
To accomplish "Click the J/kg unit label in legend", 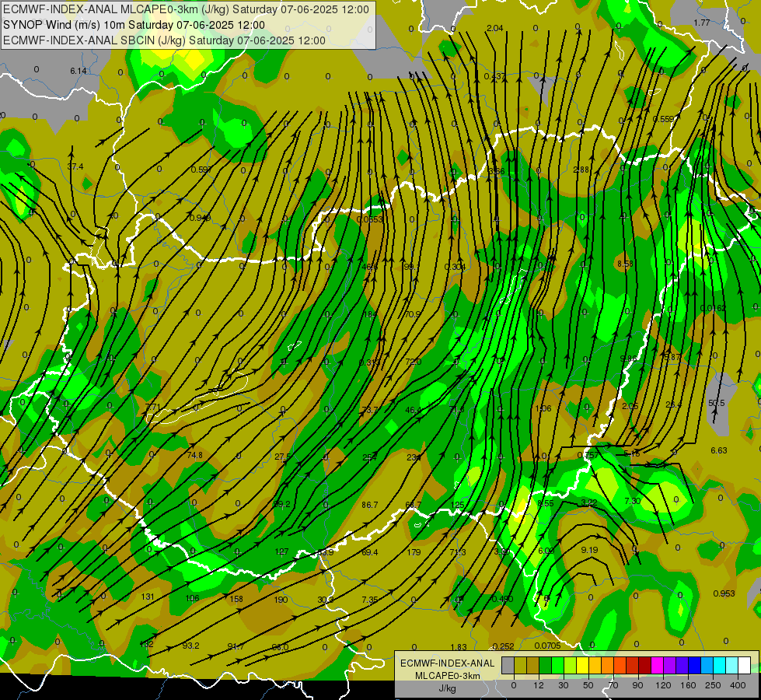I will coord(447,688).
